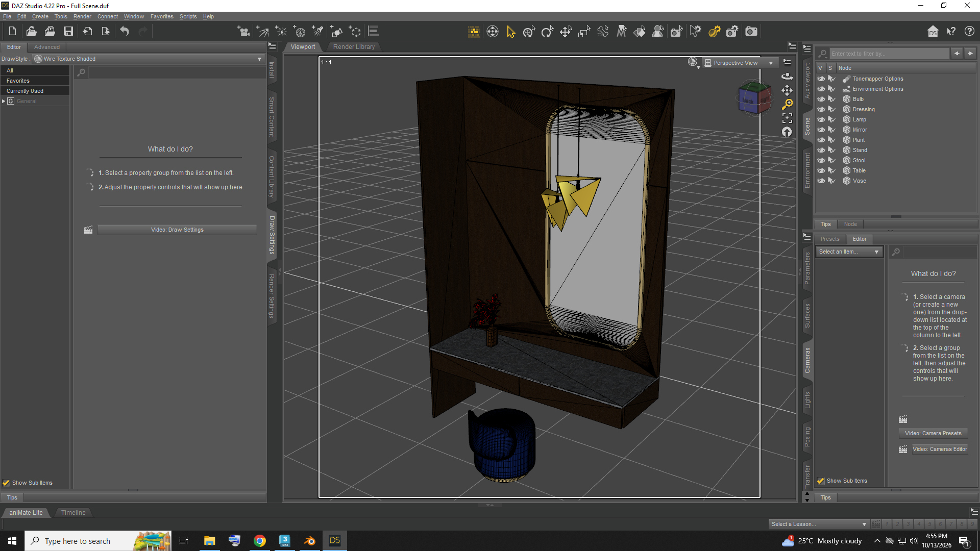Click the viewport pan arrows control

(787, 90)
